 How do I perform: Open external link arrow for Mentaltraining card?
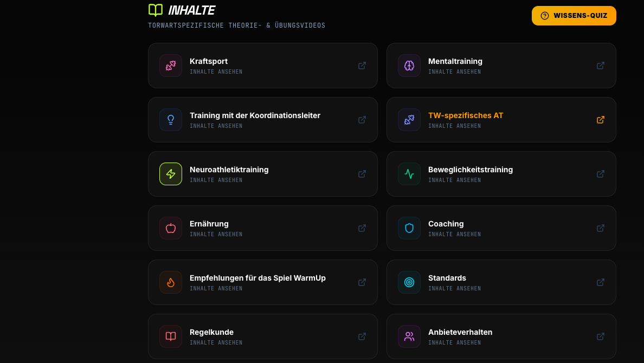(x=601, y=66)
